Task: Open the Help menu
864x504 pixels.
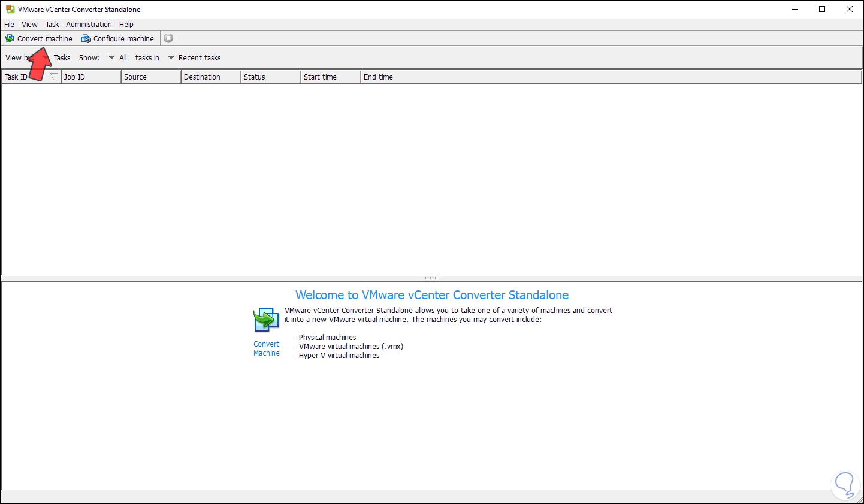Action: (x=126, y=25)
